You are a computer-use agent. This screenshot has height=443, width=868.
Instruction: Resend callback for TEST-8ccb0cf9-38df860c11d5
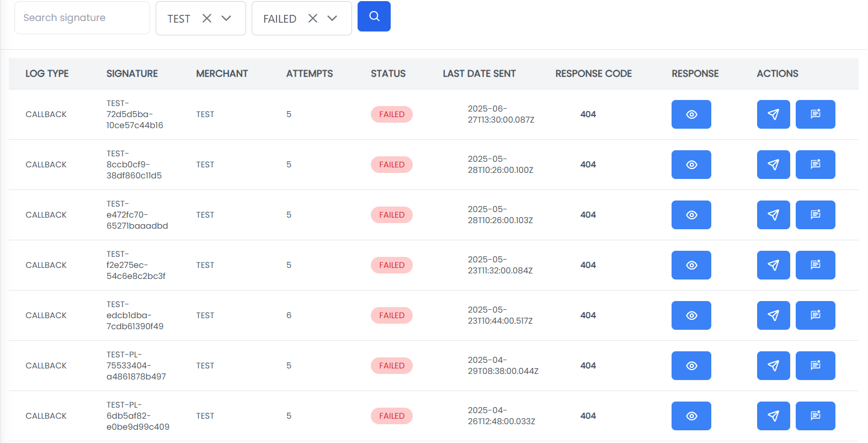click(774, 165)
